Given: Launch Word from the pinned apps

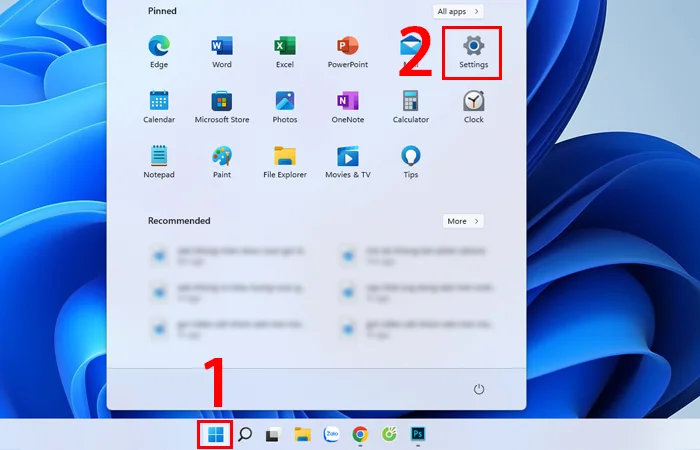Looking at the screenshot, I should [x=222, y=47].
